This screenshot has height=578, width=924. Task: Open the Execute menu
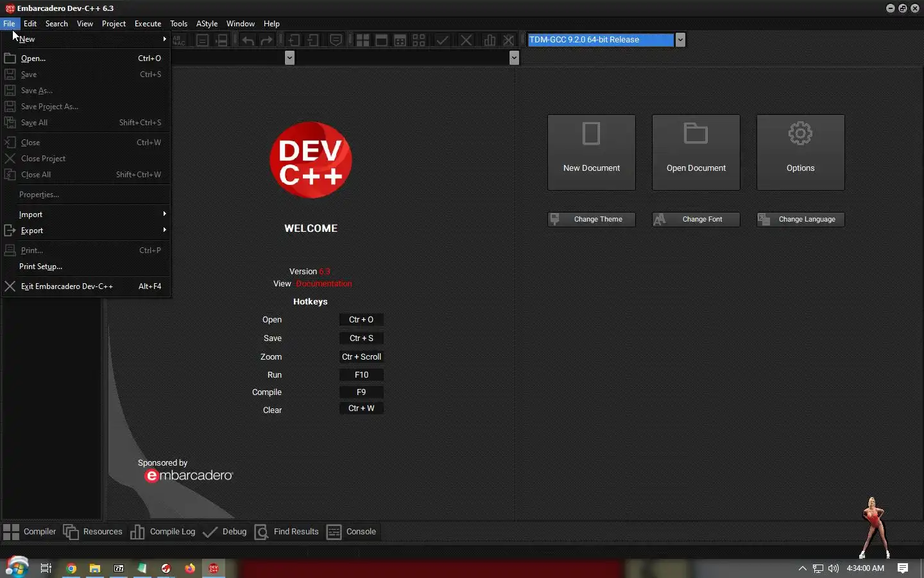point(148,24)
